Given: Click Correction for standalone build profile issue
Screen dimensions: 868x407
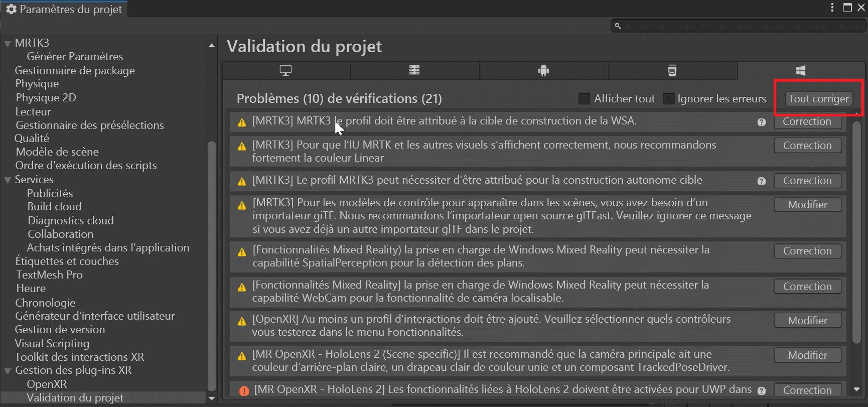Looking at the screenshot, I should coord(807,181).
